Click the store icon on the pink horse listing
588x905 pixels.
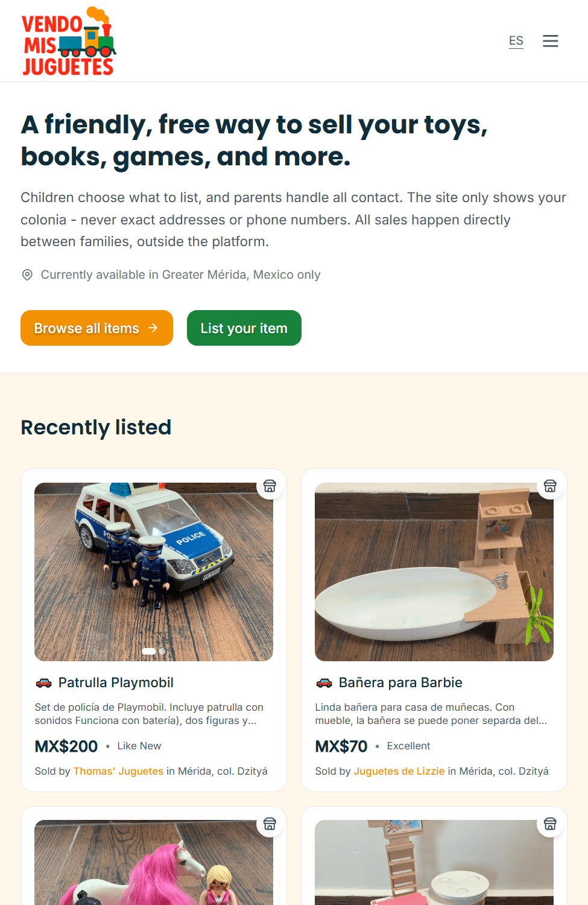coord(270,824)
